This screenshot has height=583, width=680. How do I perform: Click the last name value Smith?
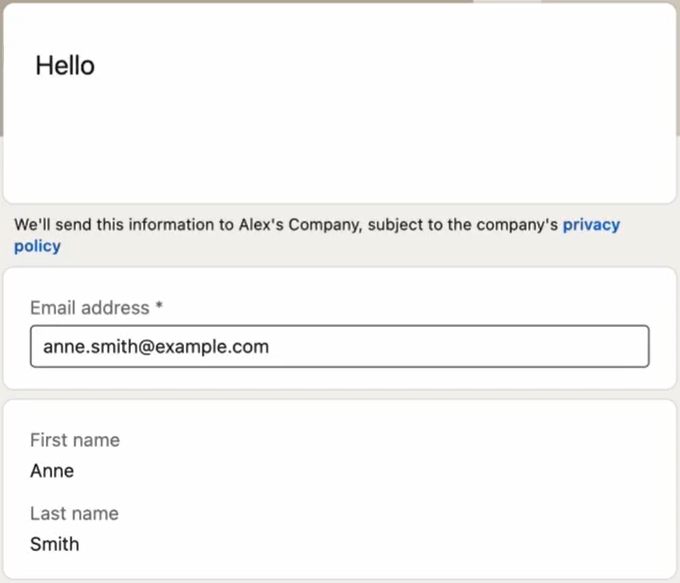pos(54,545)
